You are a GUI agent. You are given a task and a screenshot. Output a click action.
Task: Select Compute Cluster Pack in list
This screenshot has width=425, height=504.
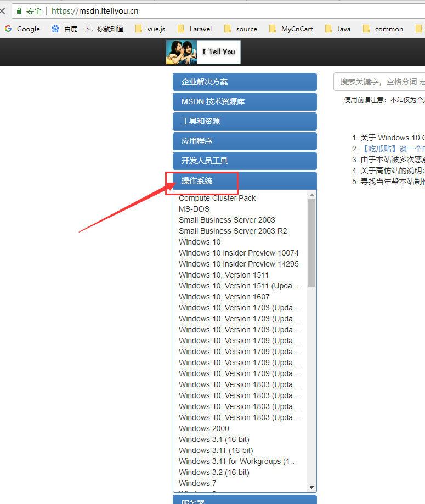click(x=217, y=198)
